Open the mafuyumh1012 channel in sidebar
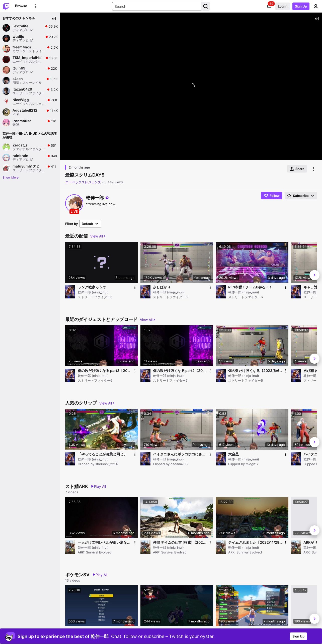Screen dimensions: 322x644 pyautogui.click(x=30, y=168)
